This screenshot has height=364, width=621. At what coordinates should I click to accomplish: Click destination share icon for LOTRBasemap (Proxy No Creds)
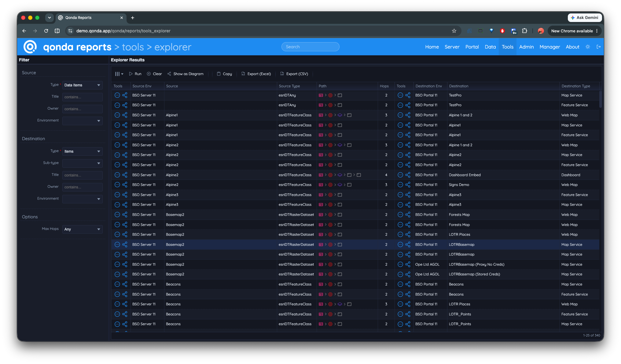pos(408,264)
